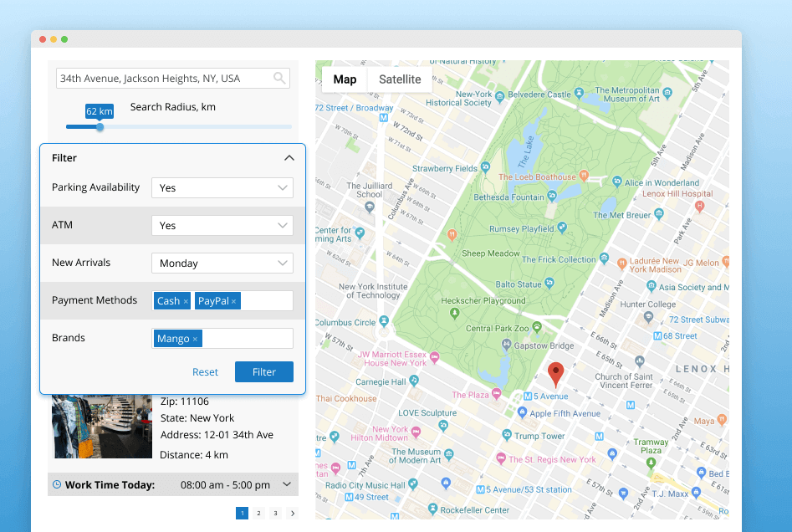792x532 pixels.
Task: Click the Heckscher Playground green marker
Action: (x=455, y=313)
